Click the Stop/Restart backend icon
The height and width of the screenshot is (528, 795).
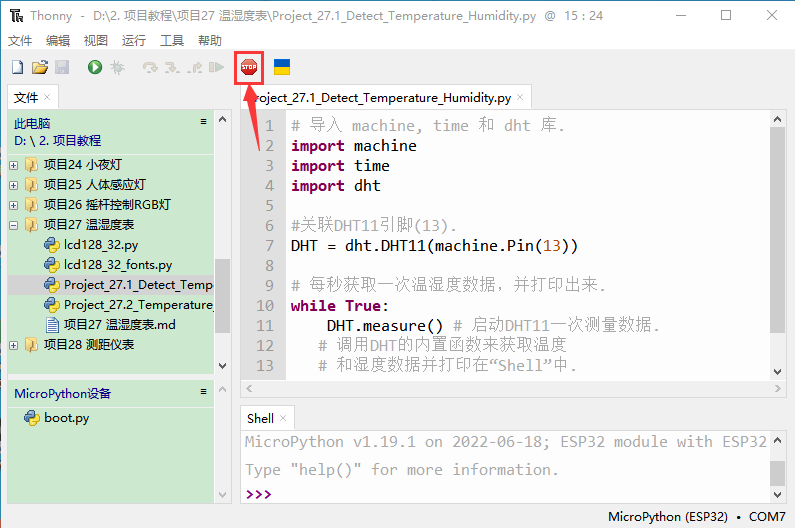248,67
